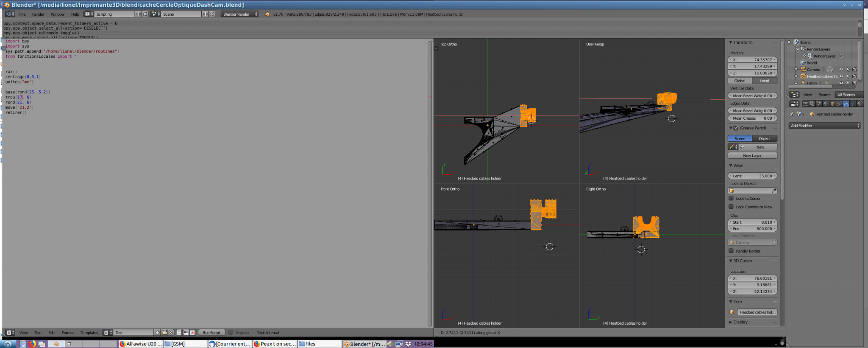Hide the Camera object using eye icon

tap(841, 70)
